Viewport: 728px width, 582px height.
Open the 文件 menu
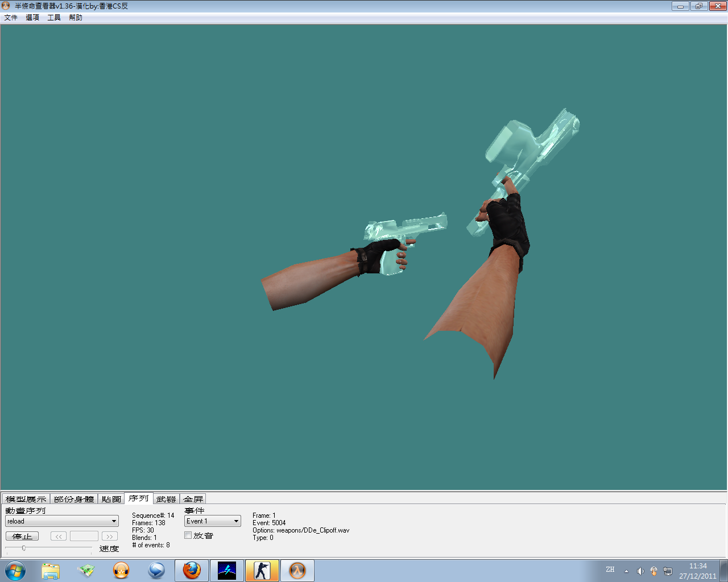pos(11,18)
